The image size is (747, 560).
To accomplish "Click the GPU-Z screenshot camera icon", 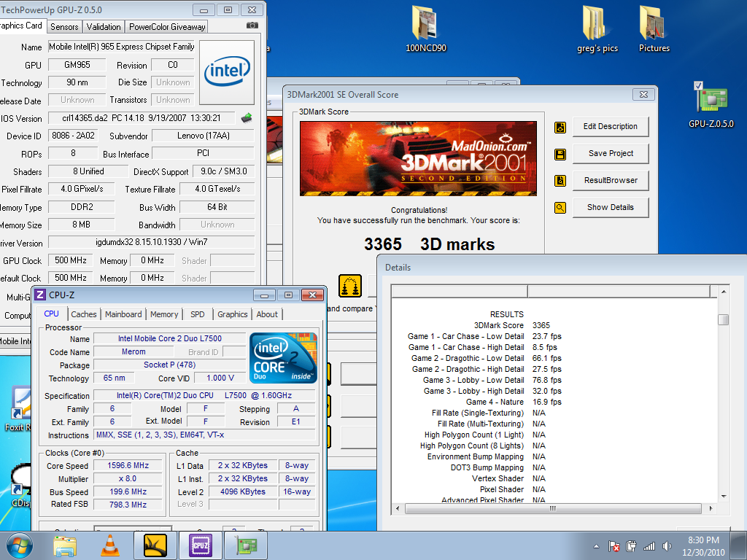I will coord(252,26).
